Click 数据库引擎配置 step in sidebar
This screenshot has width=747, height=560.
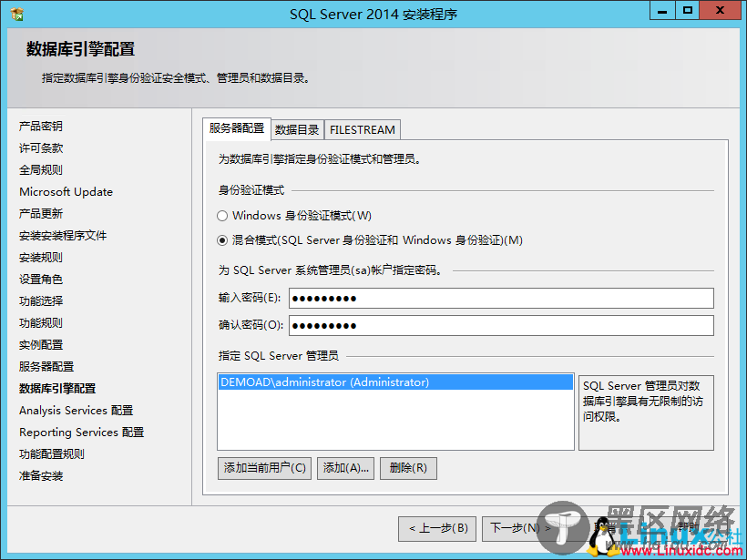point(57,389)
